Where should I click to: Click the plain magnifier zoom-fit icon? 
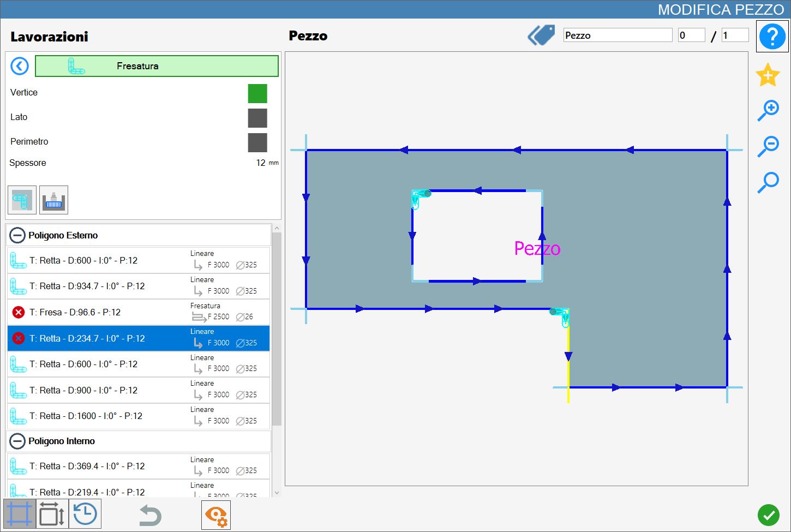coord(768,182)
